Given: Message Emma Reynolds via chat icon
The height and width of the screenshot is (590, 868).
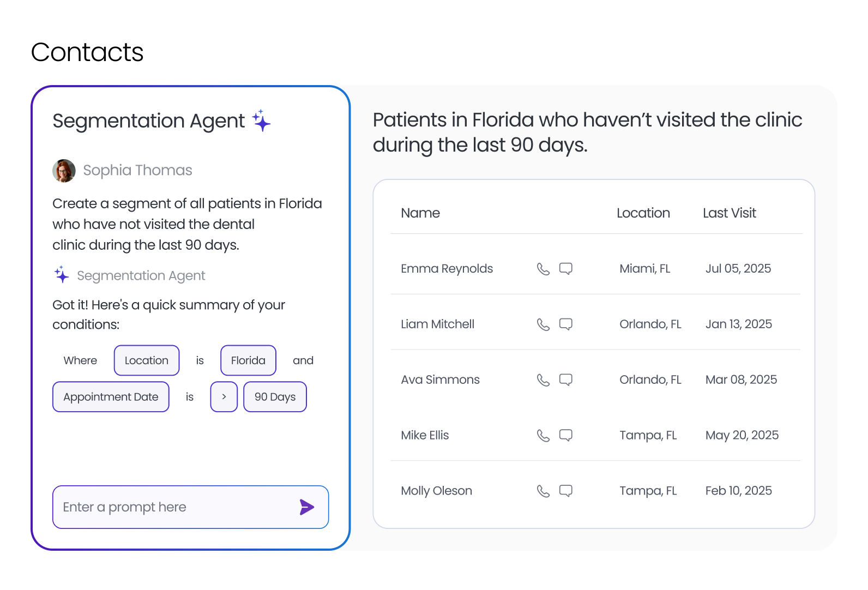Looking at the screenshot, I should click(566, 269).
